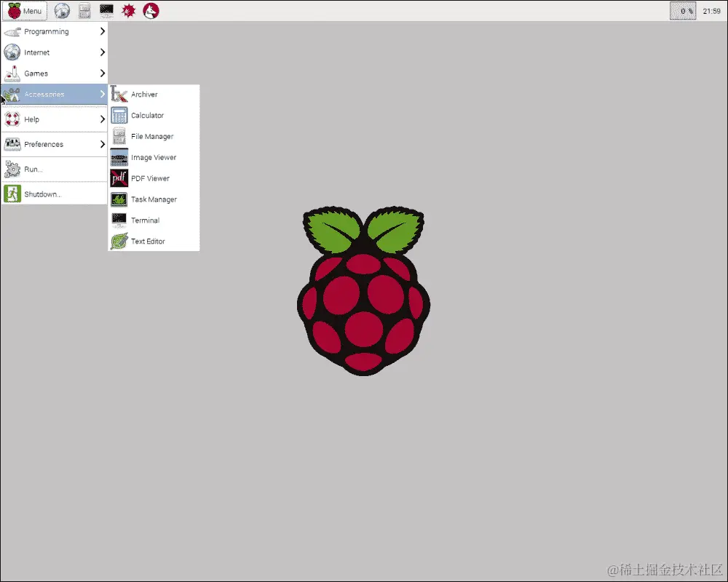Open Image Viewer label in submenu
This screenshot has height=582, width=728.
tap(153, 157)
